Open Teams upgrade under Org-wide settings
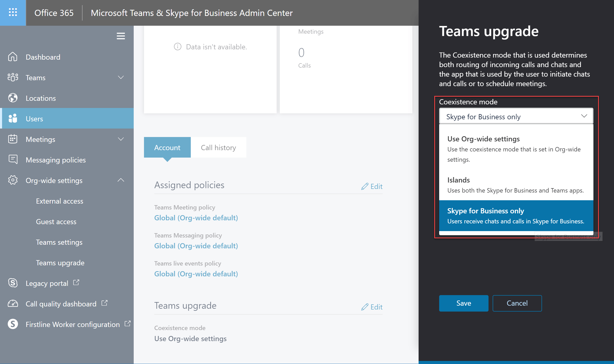 pyautogui.click(x=60, y=263)
